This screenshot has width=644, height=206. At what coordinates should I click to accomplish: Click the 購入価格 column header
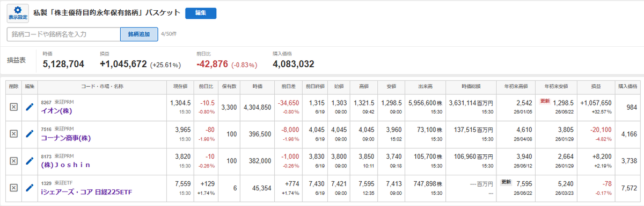[628, 86]
